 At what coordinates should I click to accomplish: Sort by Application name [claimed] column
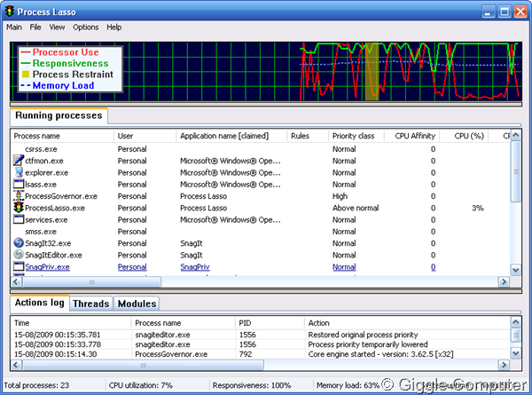coord(231,136)
